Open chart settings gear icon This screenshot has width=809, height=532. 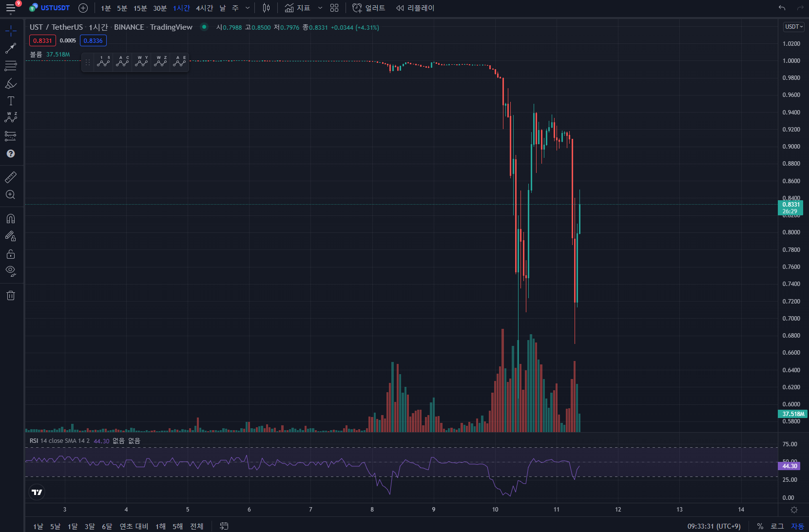point(794,510)
